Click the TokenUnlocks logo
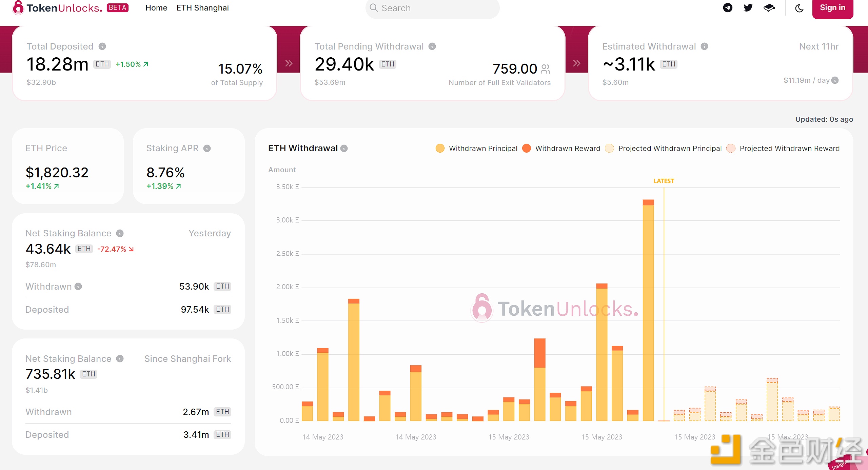 pyautogui.click(x=57, y=8)
